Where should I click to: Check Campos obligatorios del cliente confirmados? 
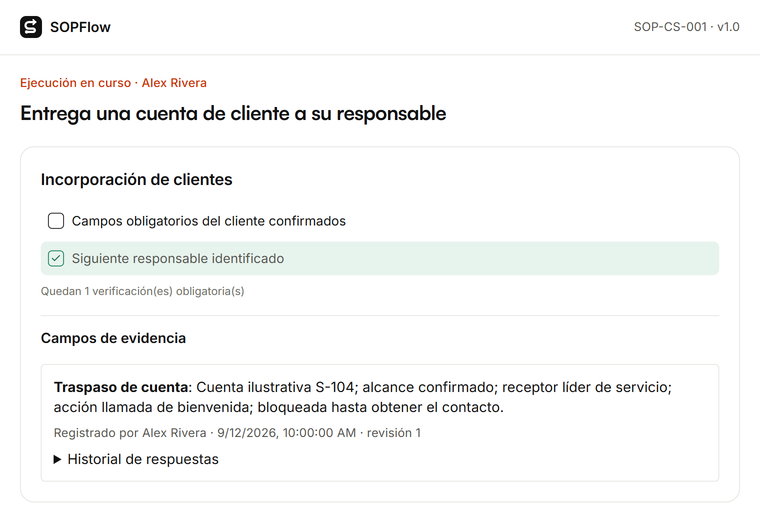tap(56, 221)
